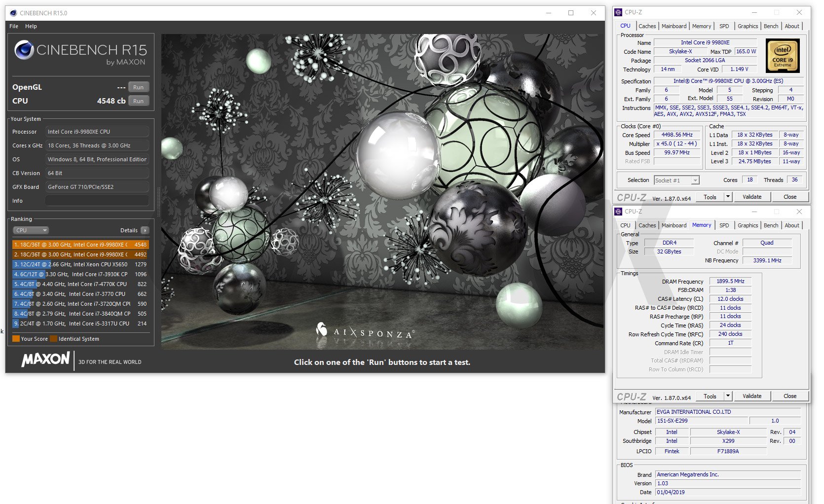Viewport: 824px width, 504px height.
Task: Click the empty Info input field
Action: pos(97,201)
